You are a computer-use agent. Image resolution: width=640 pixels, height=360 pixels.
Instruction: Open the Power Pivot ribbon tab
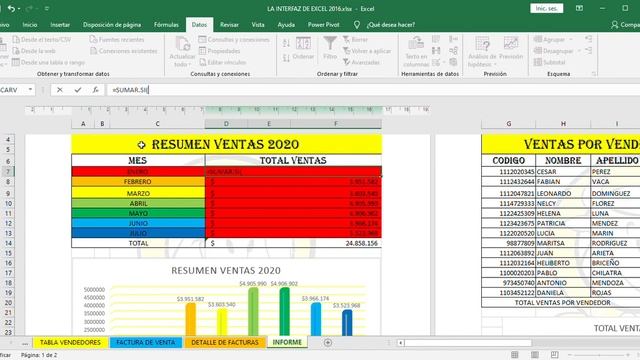324,25
